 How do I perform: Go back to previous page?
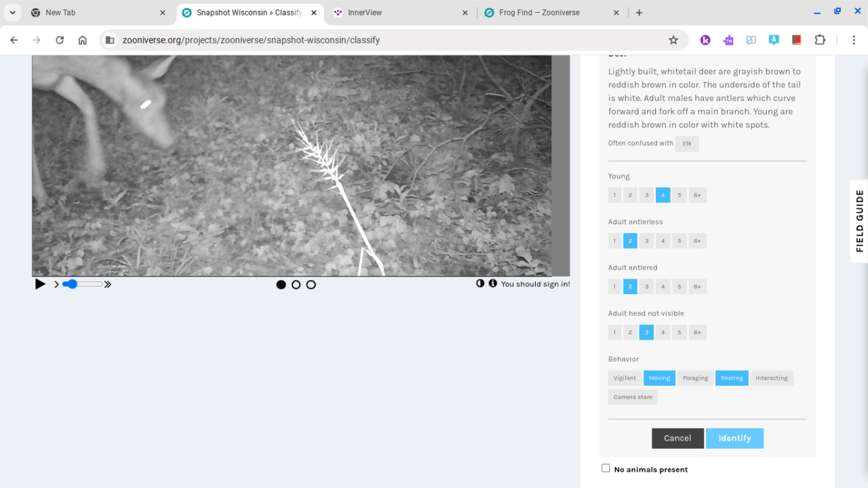(14, 40)
